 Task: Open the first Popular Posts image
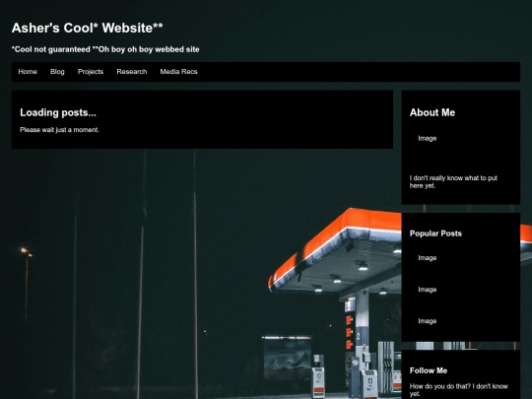pos(428,258)
